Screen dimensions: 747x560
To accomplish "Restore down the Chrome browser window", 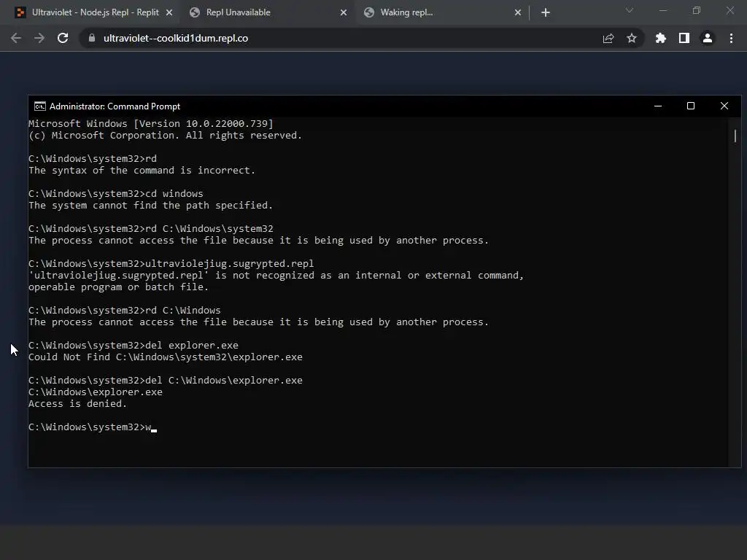I will coord(697,10).
